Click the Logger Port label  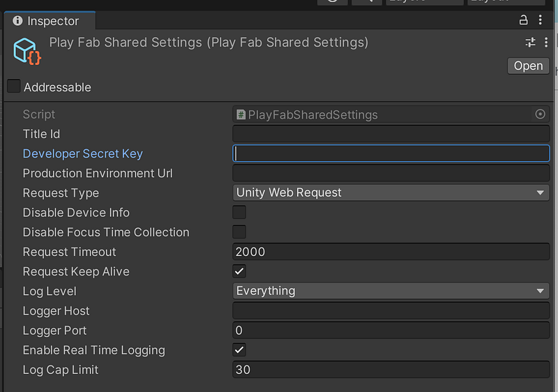click(x=54, y=331)
